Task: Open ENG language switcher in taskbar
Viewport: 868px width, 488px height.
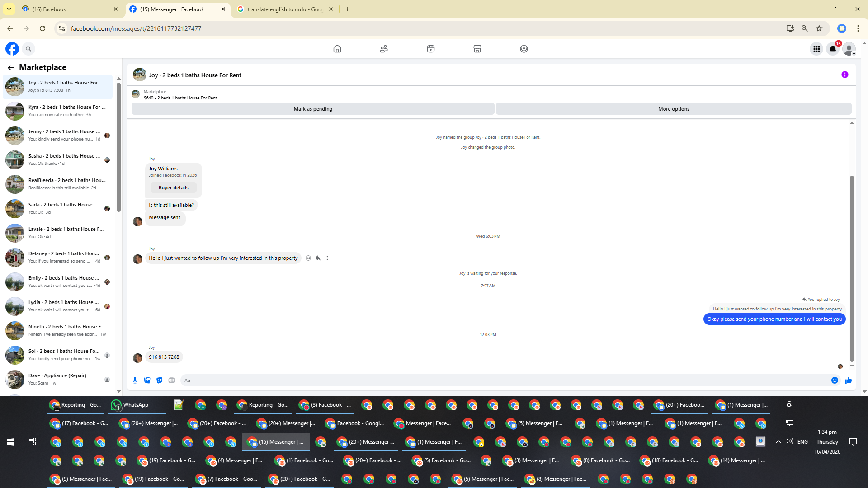Action: [803, 442]
